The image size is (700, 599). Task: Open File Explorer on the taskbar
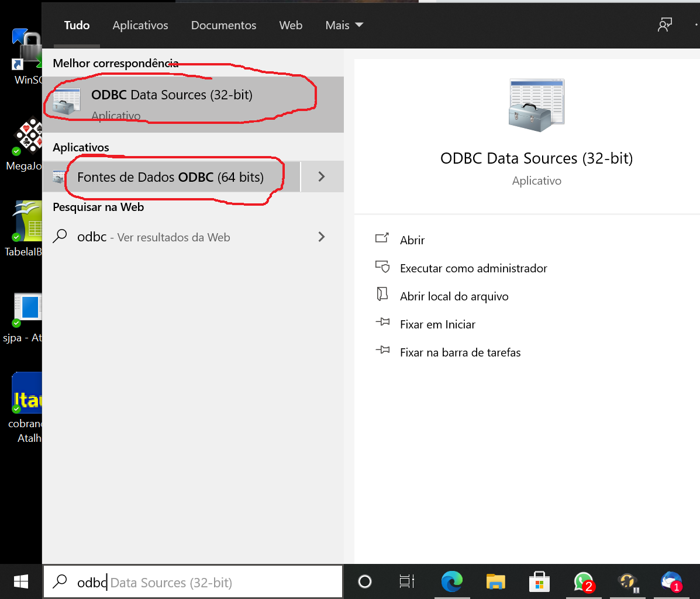(496, 582)
